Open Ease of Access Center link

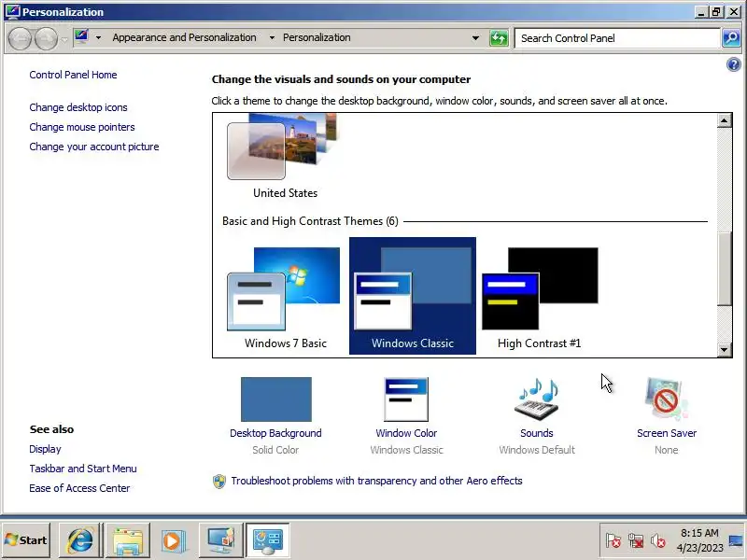pos(79,488)
